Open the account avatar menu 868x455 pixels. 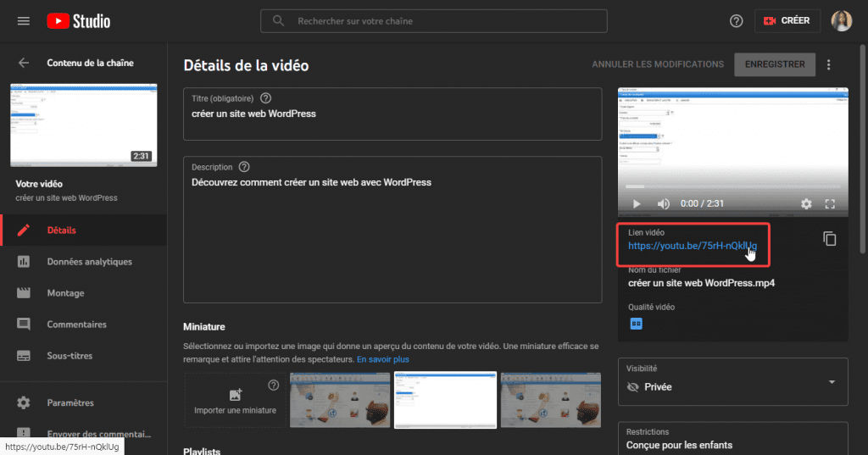842,21
